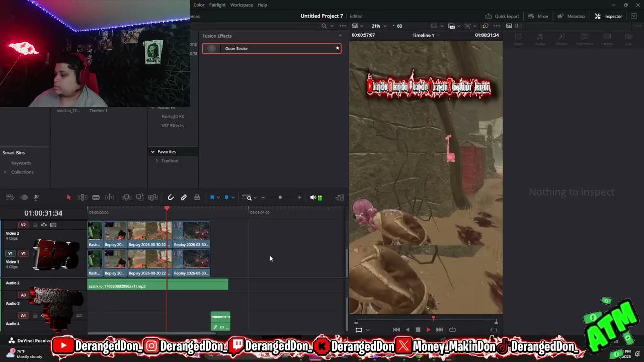This screenshot has width=644, height=362.
Task: Open flag color dropdown arrow
Action: point(218,198)
